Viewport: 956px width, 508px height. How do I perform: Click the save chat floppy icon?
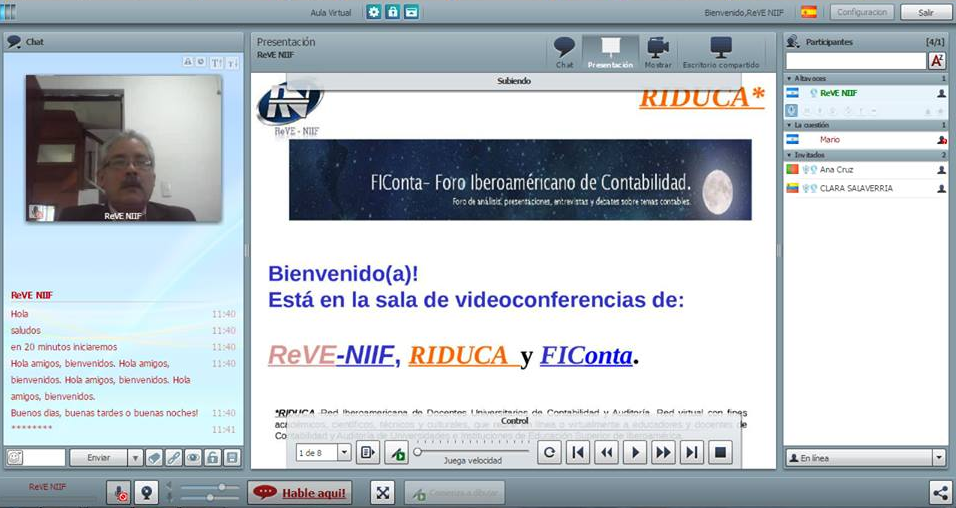point(232,457)
